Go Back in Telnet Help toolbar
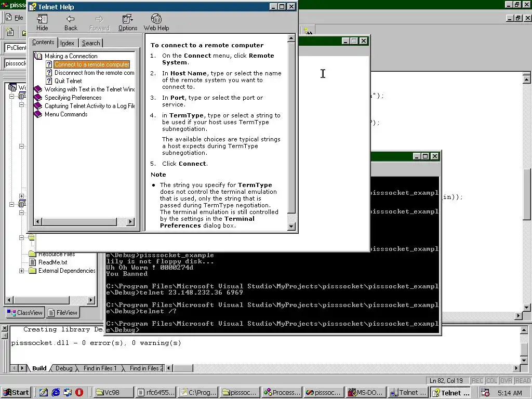The height and width of the screenshot is (399, 532). pos(71,22)
